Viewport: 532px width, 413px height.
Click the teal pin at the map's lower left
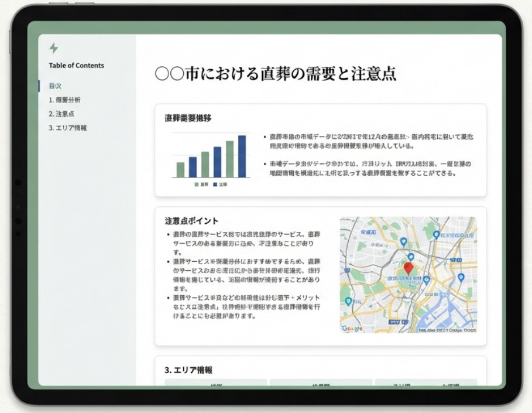pos(349,301)
